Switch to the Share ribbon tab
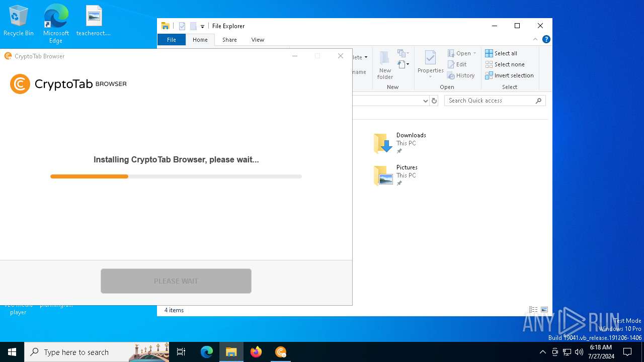644x362 pixels. click(x=229, y=40)
